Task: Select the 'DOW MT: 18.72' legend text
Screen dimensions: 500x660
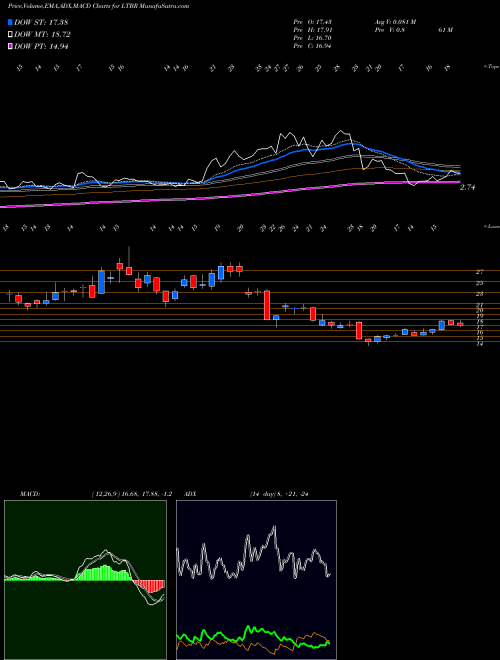Action: point(42,35)
